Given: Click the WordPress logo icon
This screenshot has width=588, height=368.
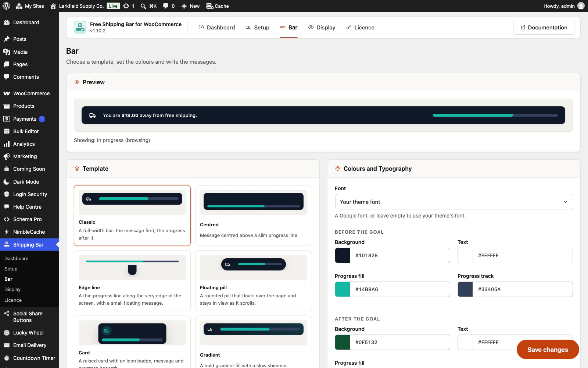Looking at the screenshot, I should click(x=6, y=6).
